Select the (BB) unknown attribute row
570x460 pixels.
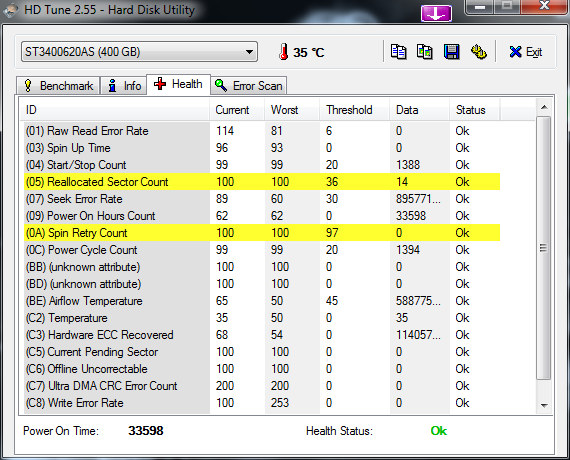tap(262, 267)
